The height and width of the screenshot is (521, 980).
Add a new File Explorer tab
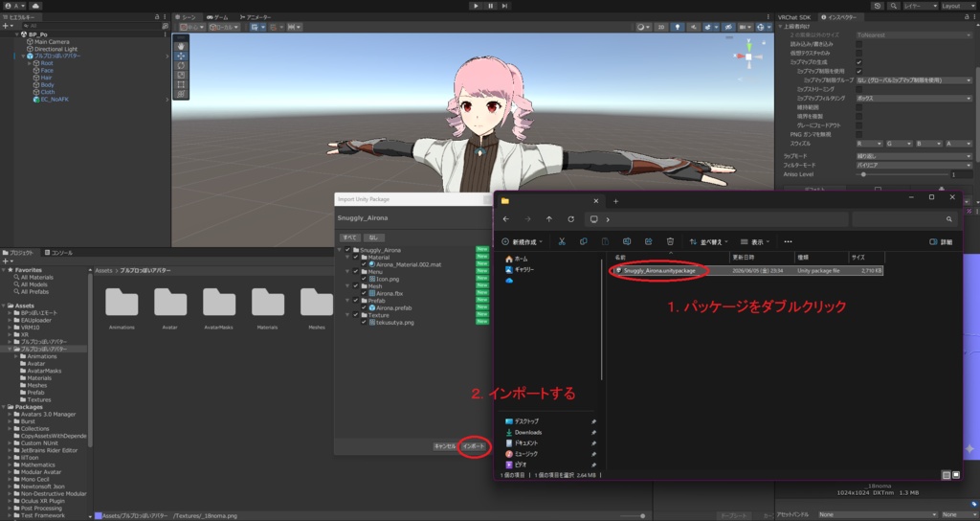(615, 201)
